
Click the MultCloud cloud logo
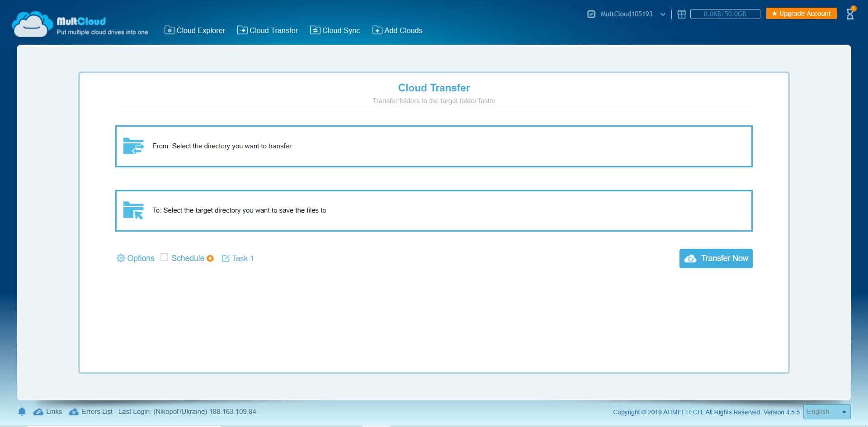[32, 24]
